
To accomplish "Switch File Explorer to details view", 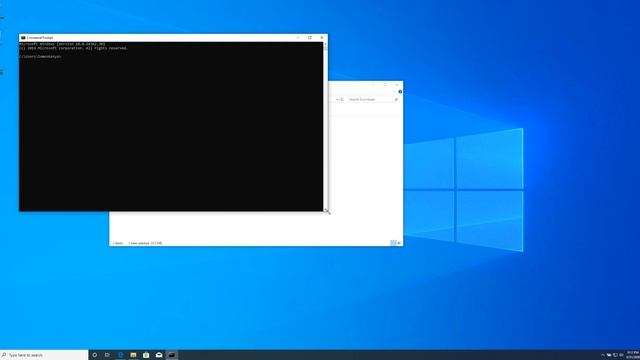I will (x=393, y=243).
